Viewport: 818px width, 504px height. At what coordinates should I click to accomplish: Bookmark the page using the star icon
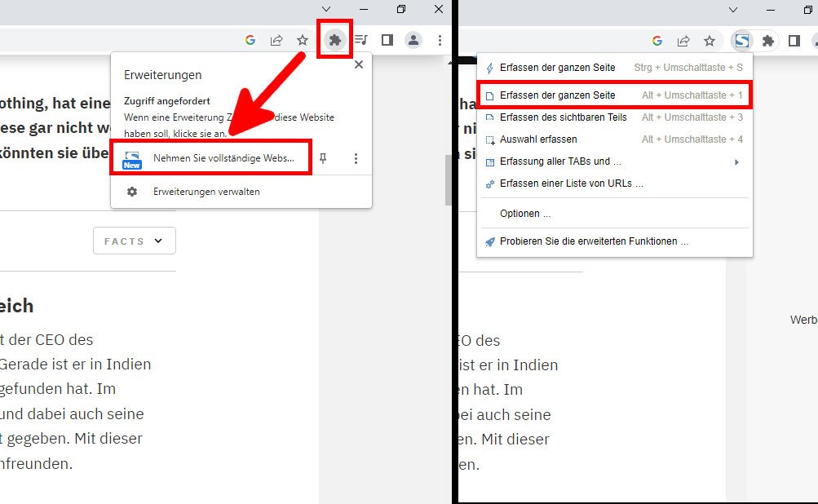303,39
